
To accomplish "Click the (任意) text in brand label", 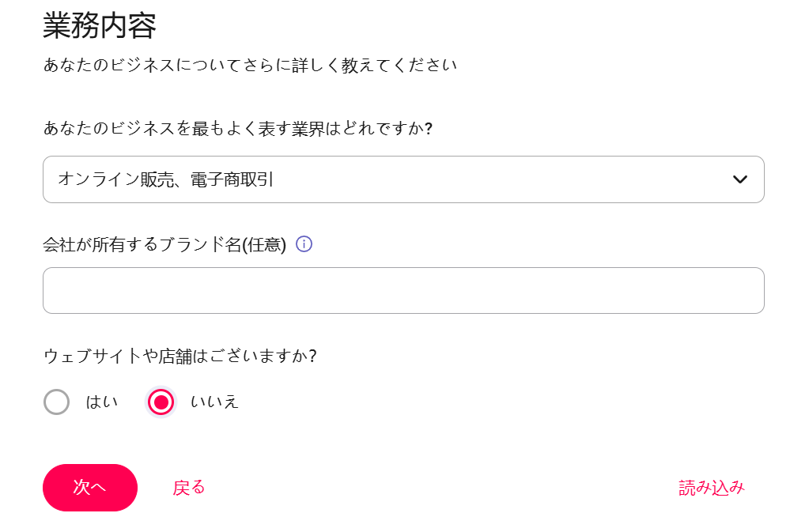I will pyautogui.click(x=263, y=244).
